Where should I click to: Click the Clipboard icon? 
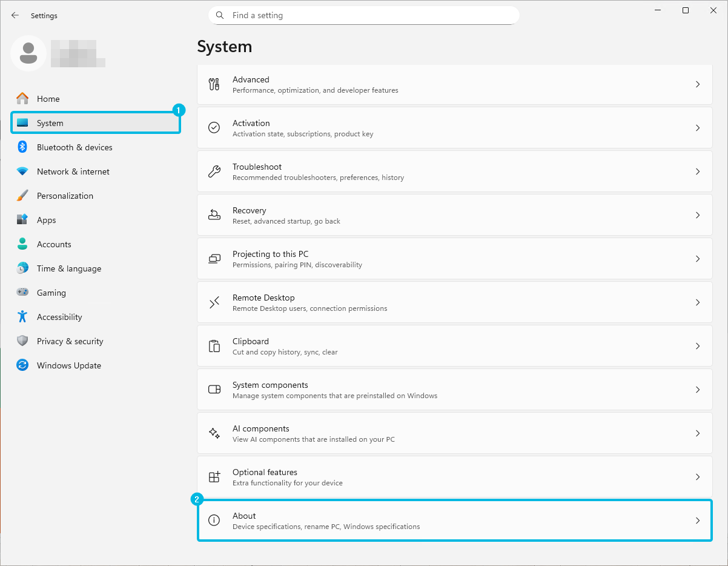(214, 346)
